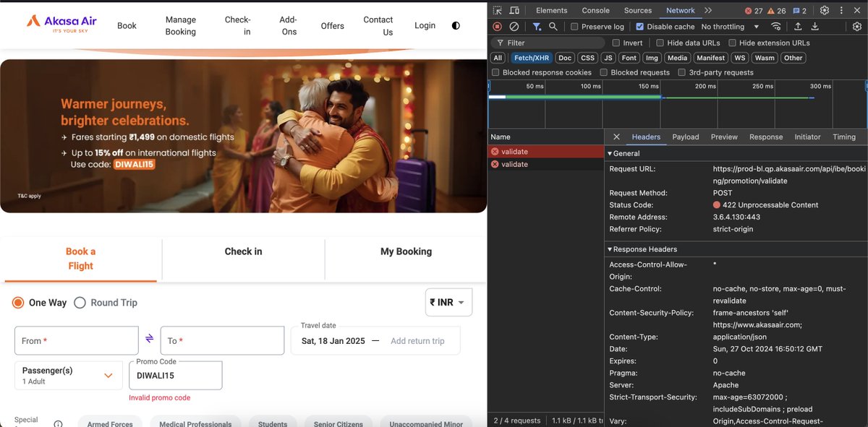
Task: Switch to the Console tab
Action: [x=595, y=10]
